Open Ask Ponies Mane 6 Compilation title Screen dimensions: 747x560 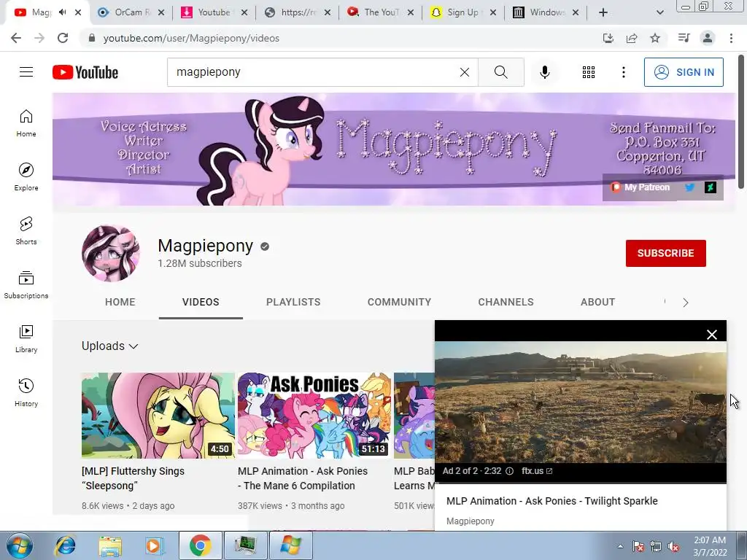tap(303, 478)
